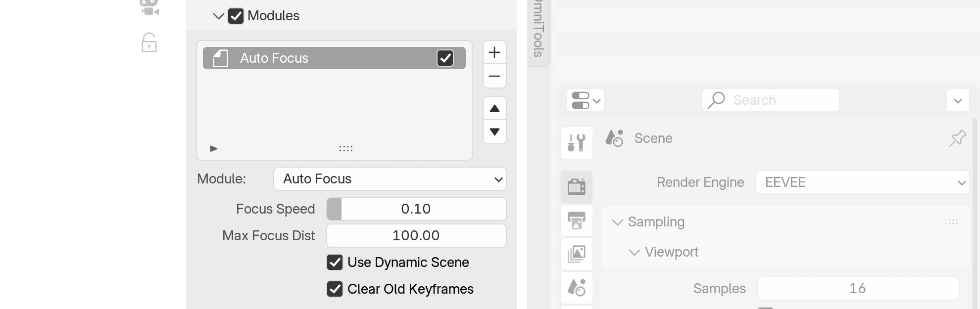Uncheck Use Dynamic Scene

tap(335, 262)
